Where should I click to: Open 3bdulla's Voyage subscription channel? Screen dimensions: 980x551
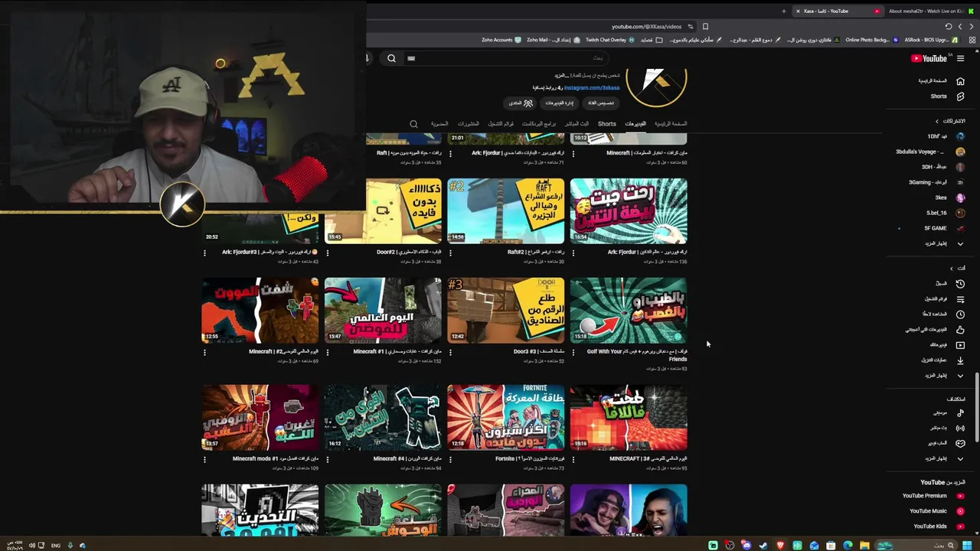(930, 152)
